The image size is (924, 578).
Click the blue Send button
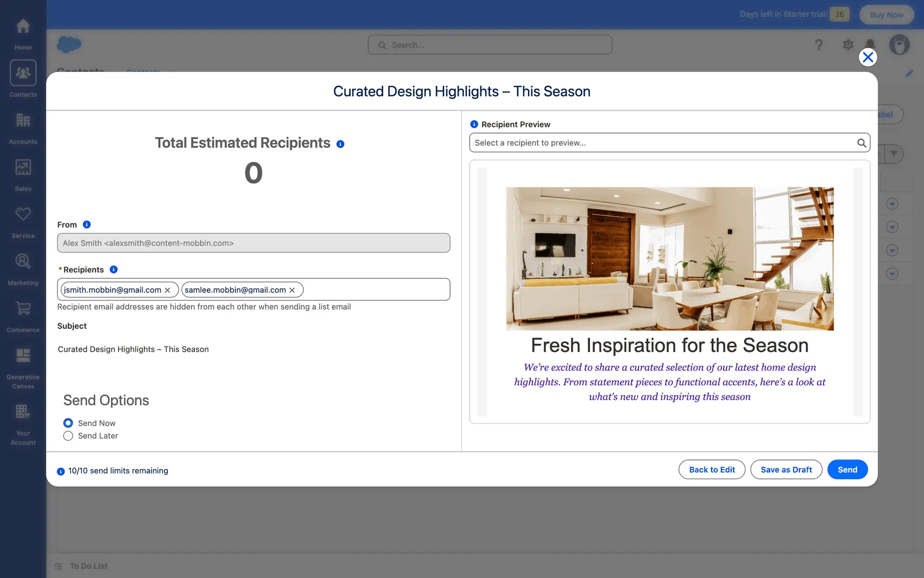847,470
